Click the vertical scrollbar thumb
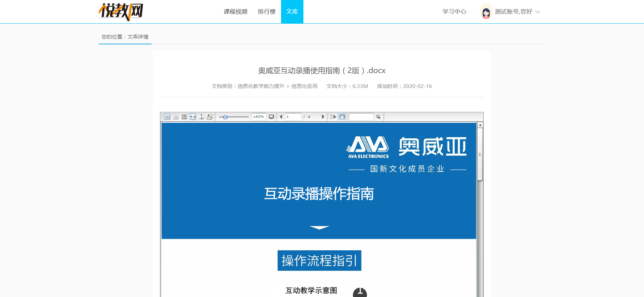Screen dimensions: 644x297 pos(480,154)
